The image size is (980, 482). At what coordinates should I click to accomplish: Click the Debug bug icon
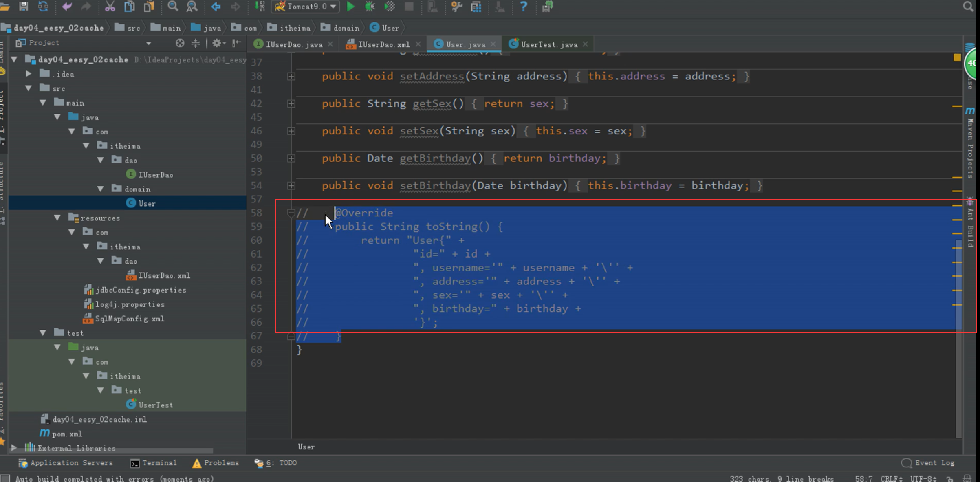tap(370, 6)
